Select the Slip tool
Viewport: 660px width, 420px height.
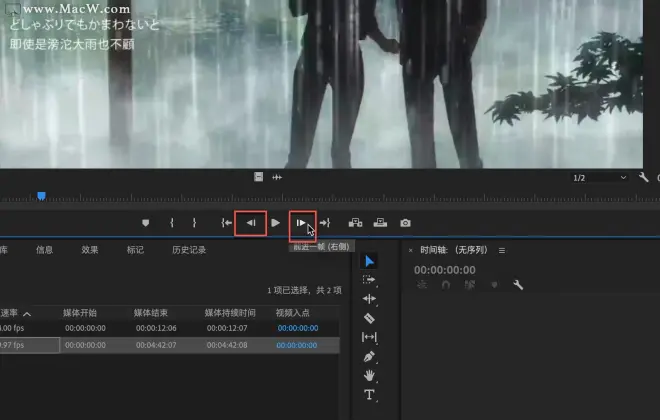[369, 337]
